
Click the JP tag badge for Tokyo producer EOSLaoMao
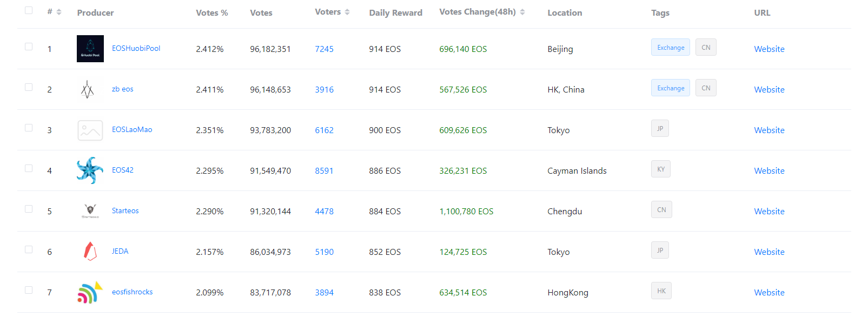(660, 128)
